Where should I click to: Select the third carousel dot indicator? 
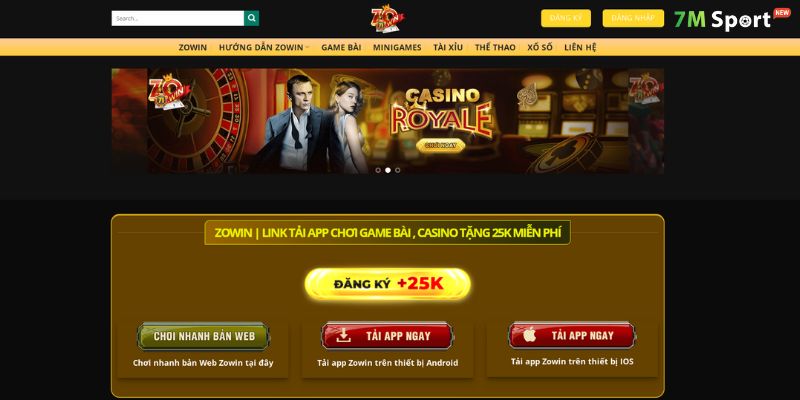397,170
